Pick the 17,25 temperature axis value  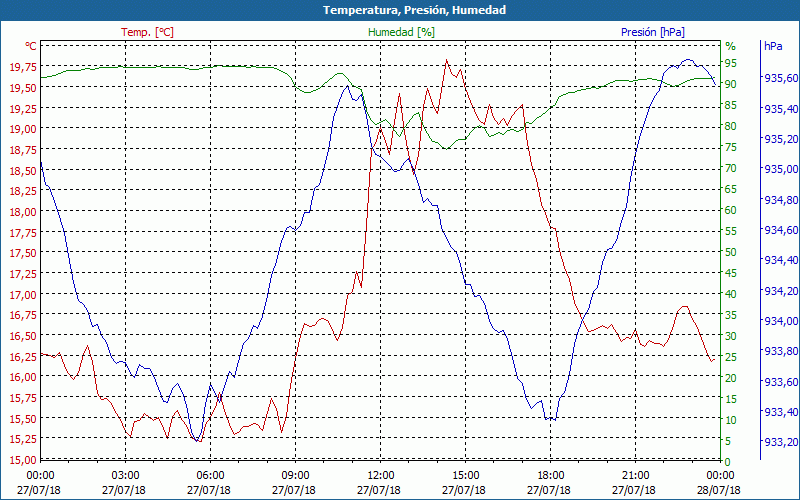pyautogui.click(x=23, y=274)
